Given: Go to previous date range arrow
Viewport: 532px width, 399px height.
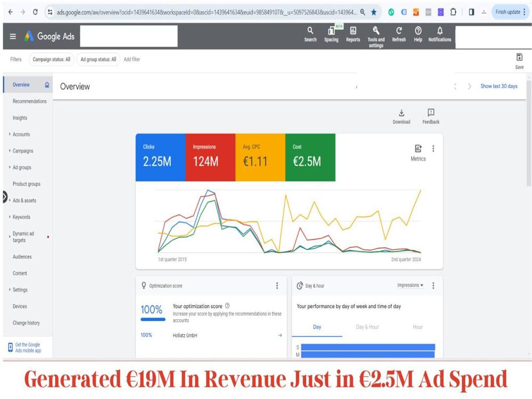Looking at the screenshot, I should click(x=455, y=87).
